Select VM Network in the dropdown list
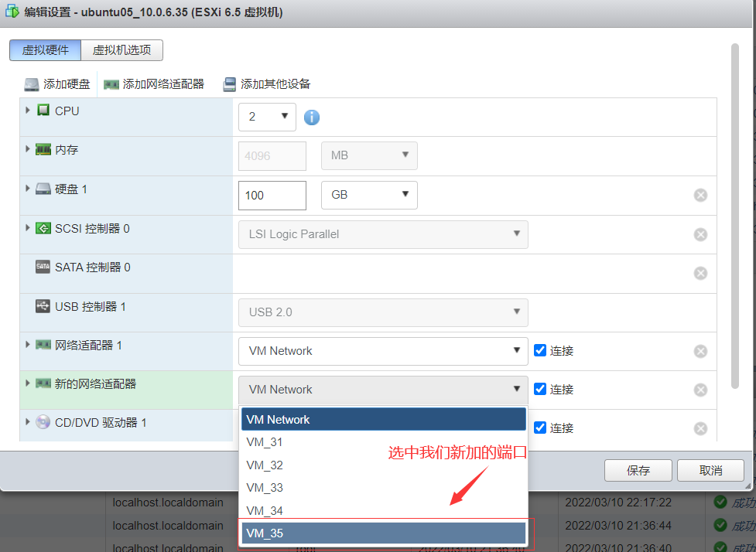The height and width of the screenshot is (552, 756). coord(383,419)
